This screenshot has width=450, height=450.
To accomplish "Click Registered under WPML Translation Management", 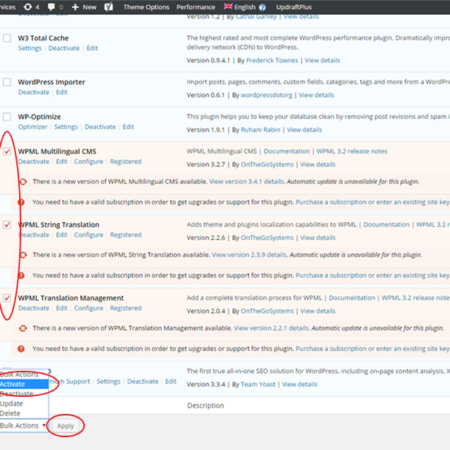I will pos(126,308).
